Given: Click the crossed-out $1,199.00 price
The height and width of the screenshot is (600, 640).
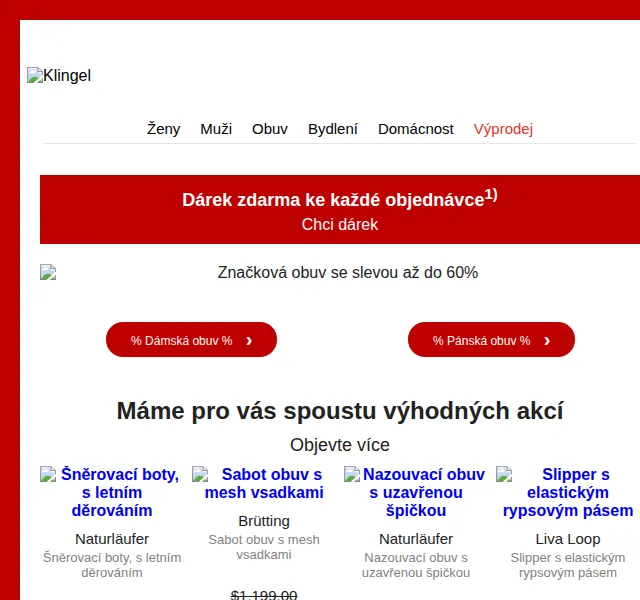Looking at the screenshot, I should pos(264,594).
